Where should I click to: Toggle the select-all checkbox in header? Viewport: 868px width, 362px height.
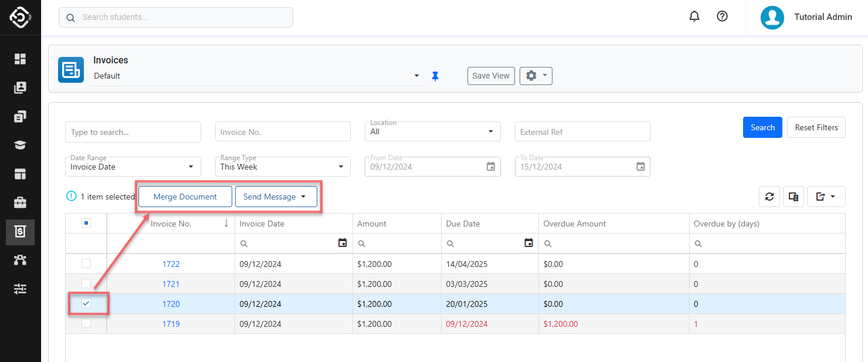(86, 224)
